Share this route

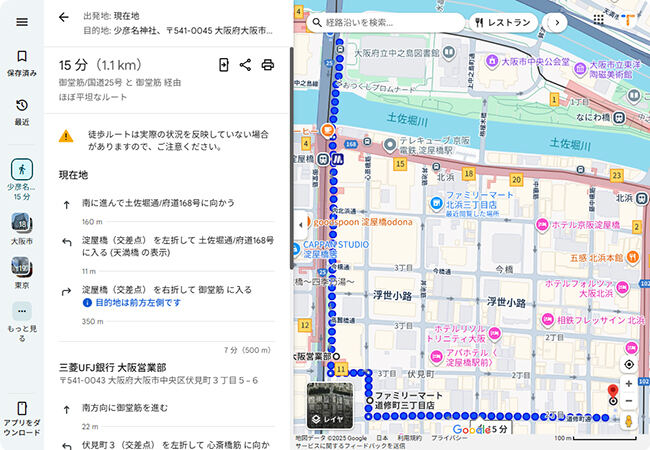(x=245, y=65)
